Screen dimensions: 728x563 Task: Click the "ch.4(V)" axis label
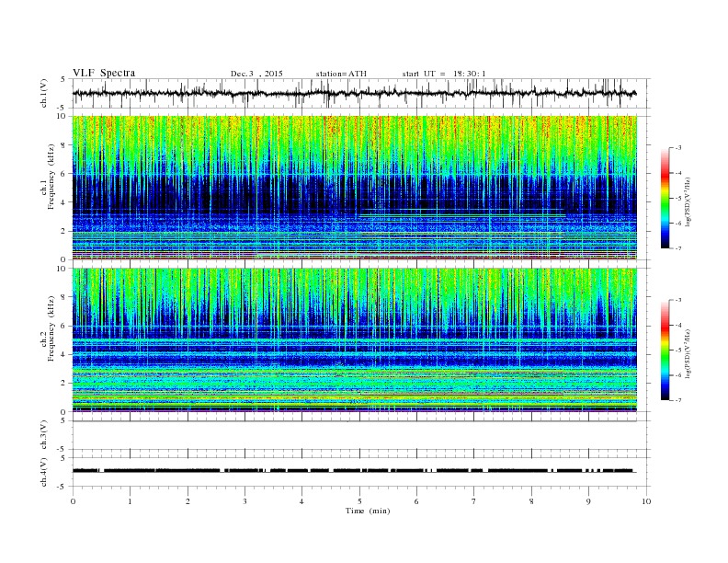click(x=44, y=472)
